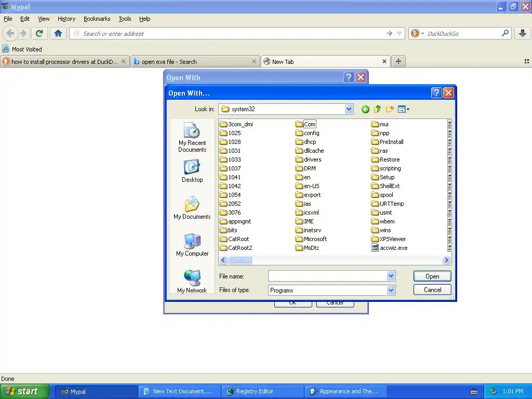Screen dimensions: 532x399
Task: Click the Windows start button
Action: pyautogui.click(x=24, y=391)
